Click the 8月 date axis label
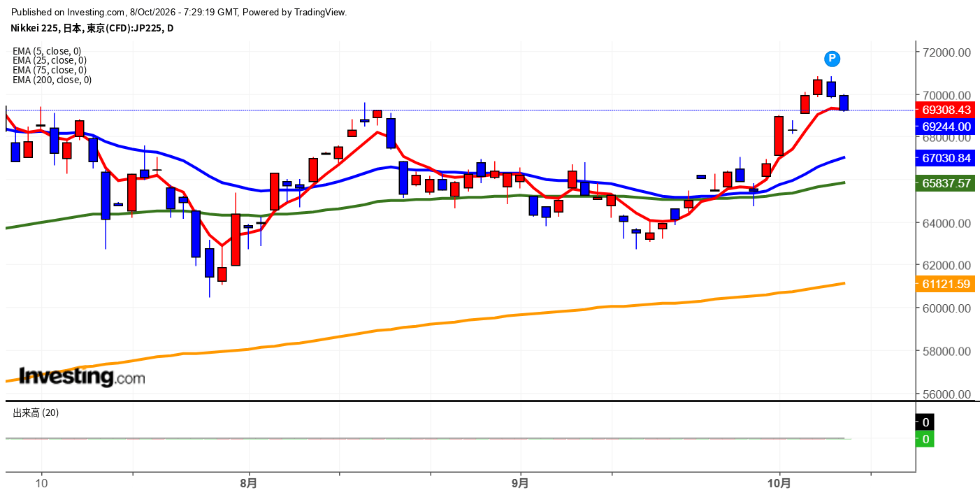980x495 pixels. 248,483
